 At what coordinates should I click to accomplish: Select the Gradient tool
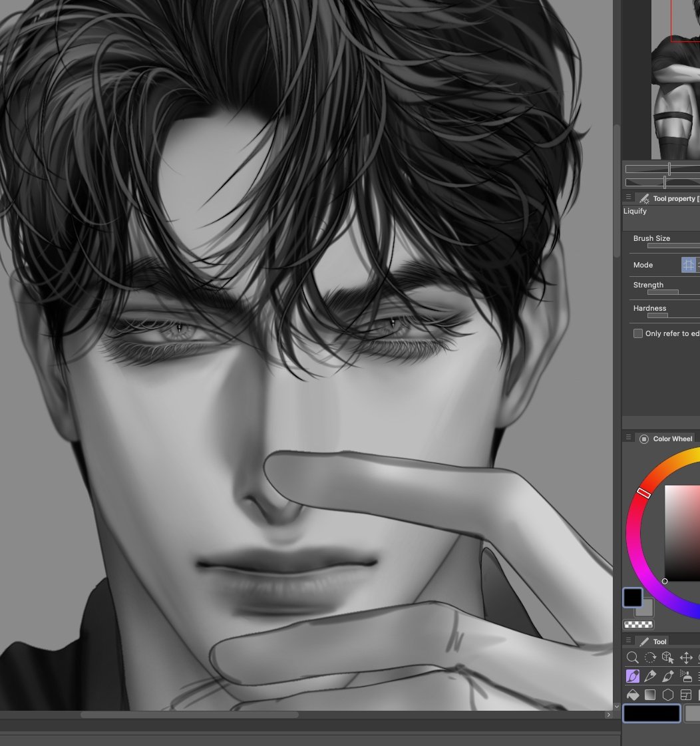click(x=650, y=695)
